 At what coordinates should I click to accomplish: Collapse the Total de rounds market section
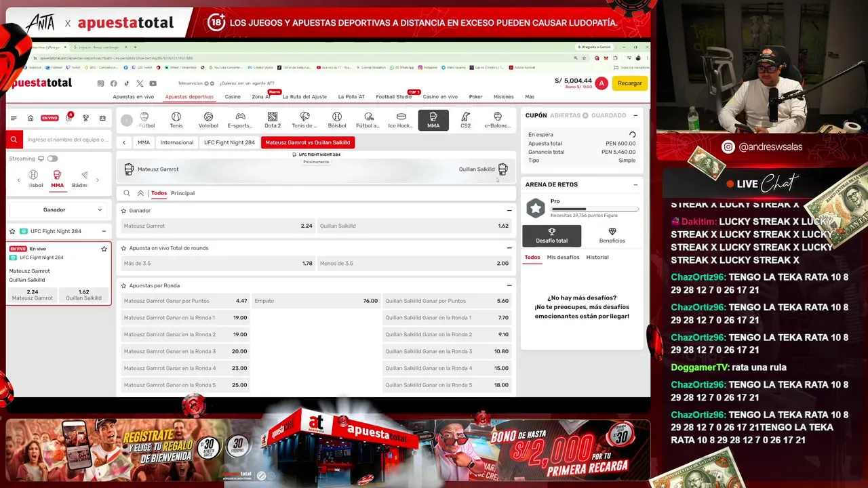[509, 248]
